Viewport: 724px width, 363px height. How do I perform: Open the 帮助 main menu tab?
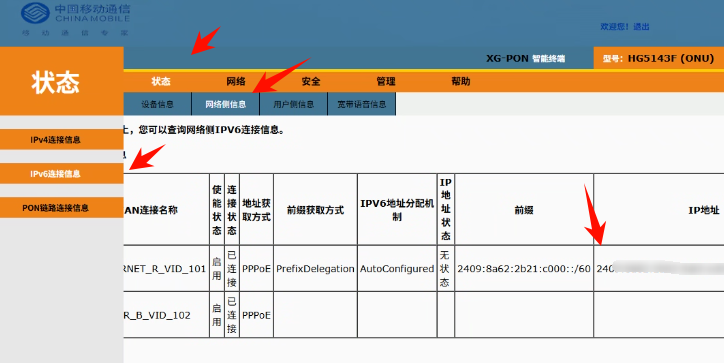[460, 81]
